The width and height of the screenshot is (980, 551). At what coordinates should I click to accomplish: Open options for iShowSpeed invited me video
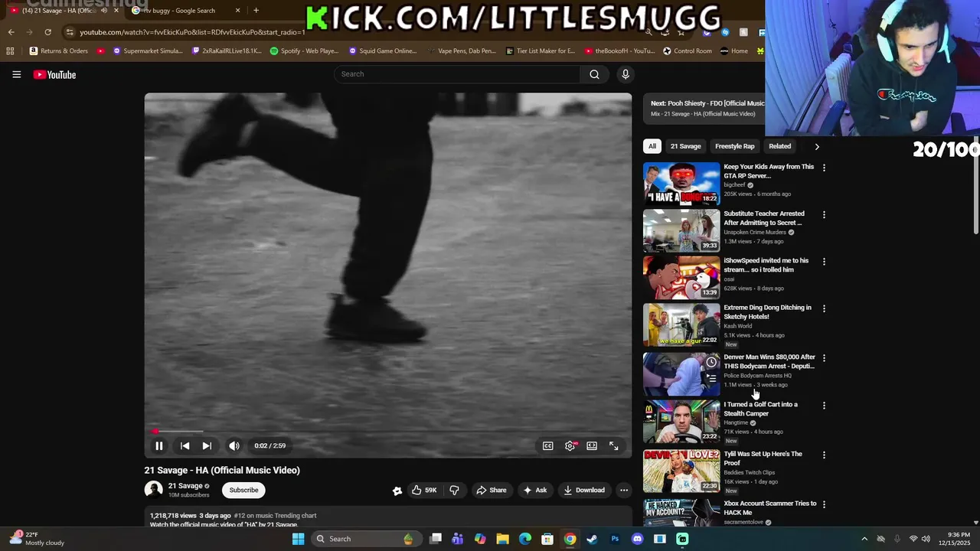coord(824,261)
